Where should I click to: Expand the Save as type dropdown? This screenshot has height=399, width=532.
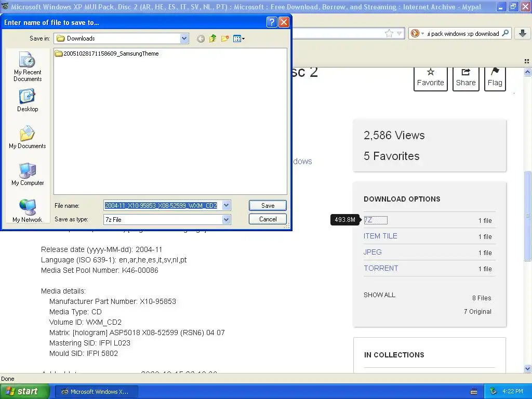coord(227,220)
